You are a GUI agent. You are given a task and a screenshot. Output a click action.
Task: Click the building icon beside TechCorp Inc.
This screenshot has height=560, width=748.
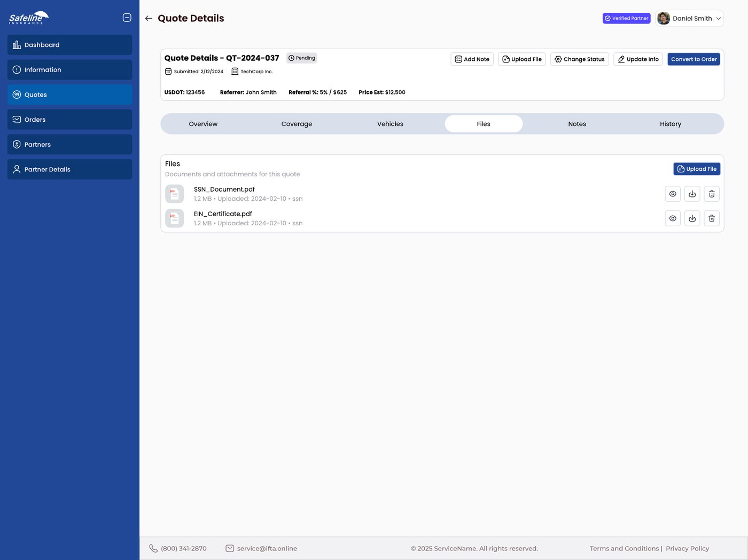[x=235, y=72]
